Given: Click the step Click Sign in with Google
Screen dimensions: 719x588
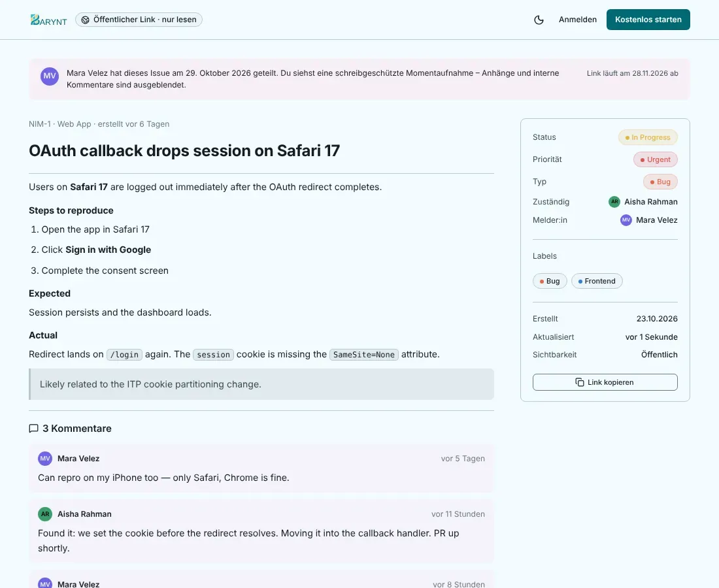Looking at the screenshot, I should click(96, 250).
